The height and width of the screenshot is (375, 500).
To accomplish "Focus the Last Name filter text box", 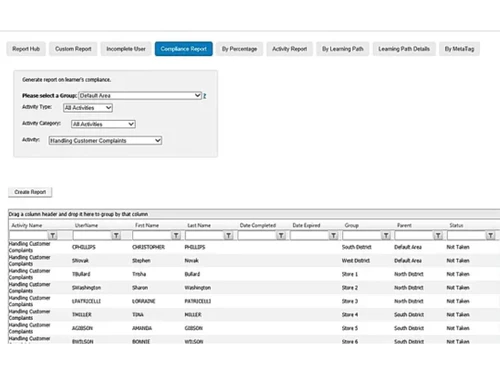I will click(x=205, y=236).
